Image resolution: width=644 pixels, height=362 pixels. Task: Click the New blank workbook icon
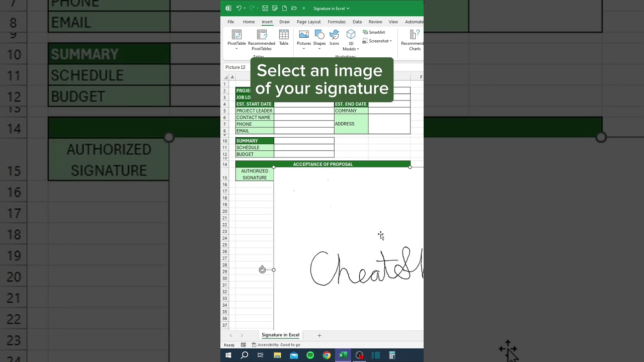[x=284, y=8]
